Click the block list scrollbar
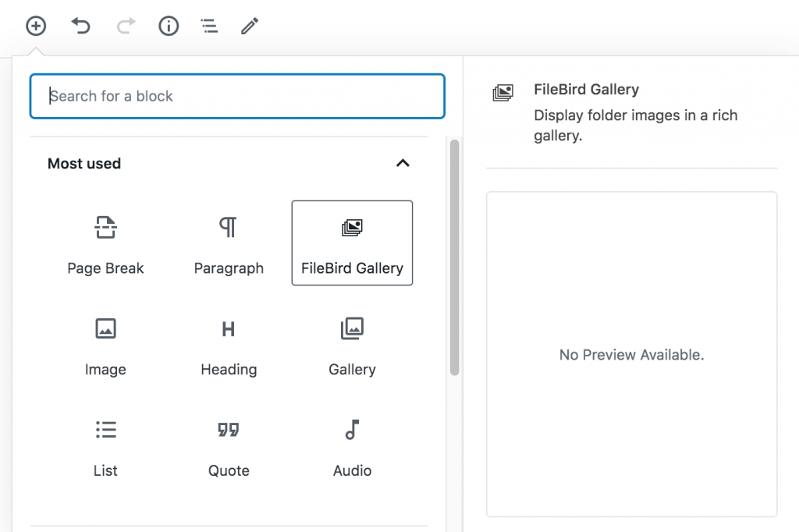The image size is (799, 532). [455, 257]
